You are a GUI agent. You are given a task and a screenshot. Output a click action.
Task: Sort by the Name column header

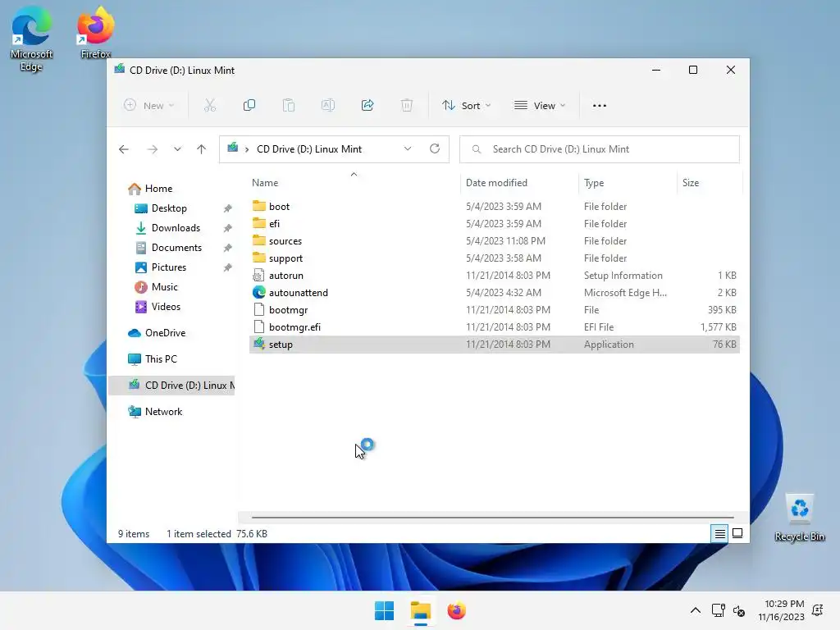[265, 183]
